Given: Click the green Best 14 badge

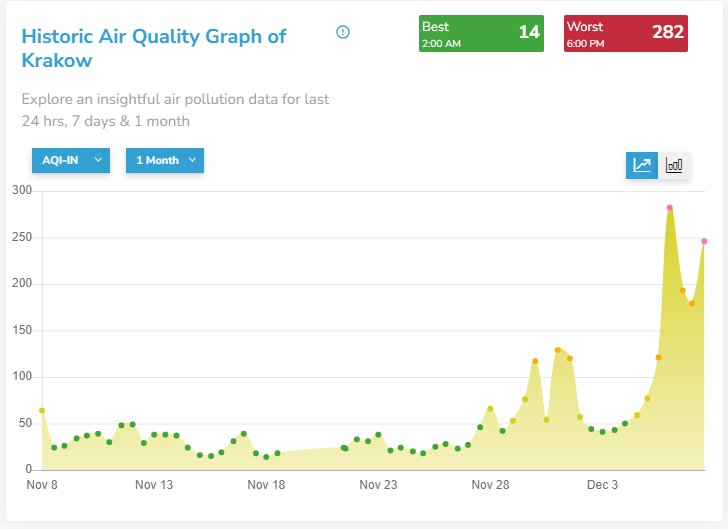Looking at the screenshot, I should (483, 33).
